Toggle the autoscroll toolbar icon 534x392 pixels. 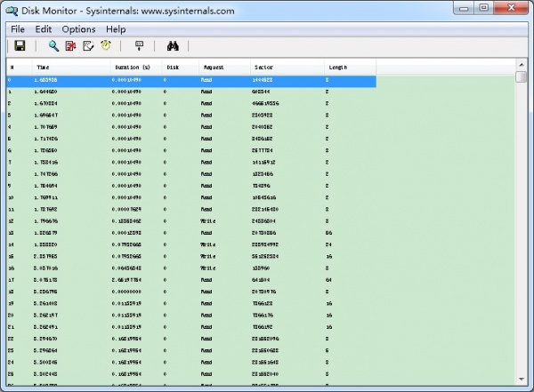[88, 45]
